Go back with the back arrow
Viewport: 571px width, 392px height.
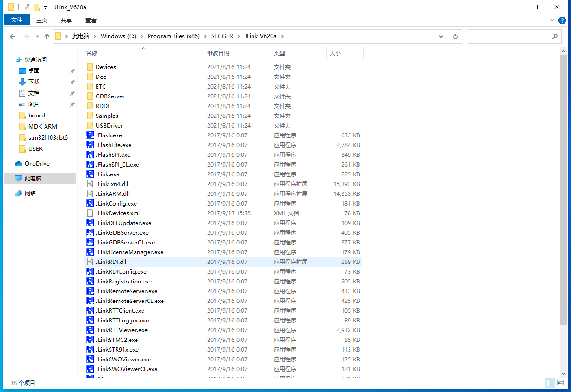click(13, 36)
